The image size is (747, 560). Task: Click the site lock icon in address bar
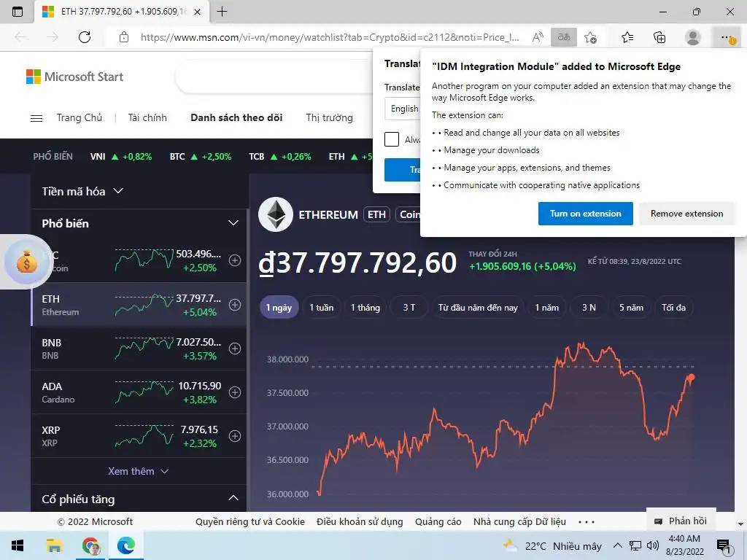pyautogui.click(x=124, y=37)
